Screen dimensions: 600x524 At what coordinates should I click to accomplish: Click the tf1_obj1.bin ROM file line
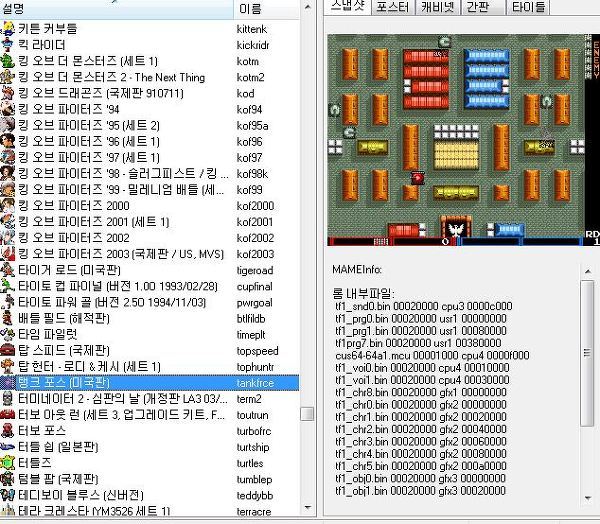tap(421, 491)
